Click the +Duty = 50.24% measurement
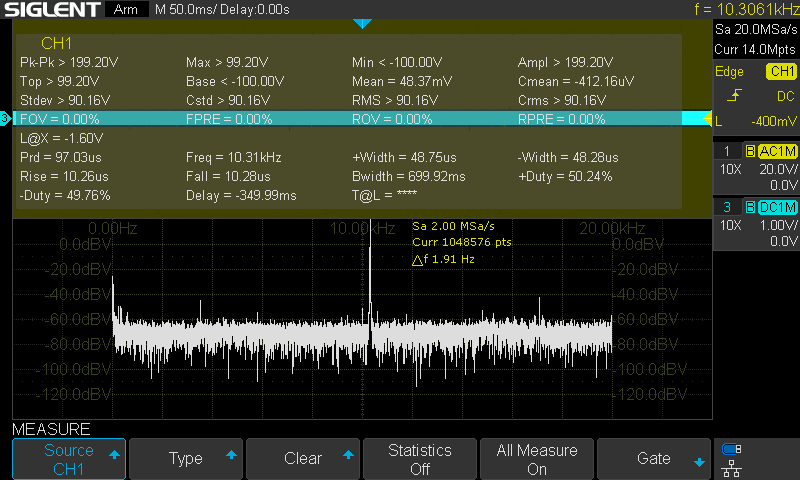The height and width of the screenshot is (480, 800). pos(565,176)
